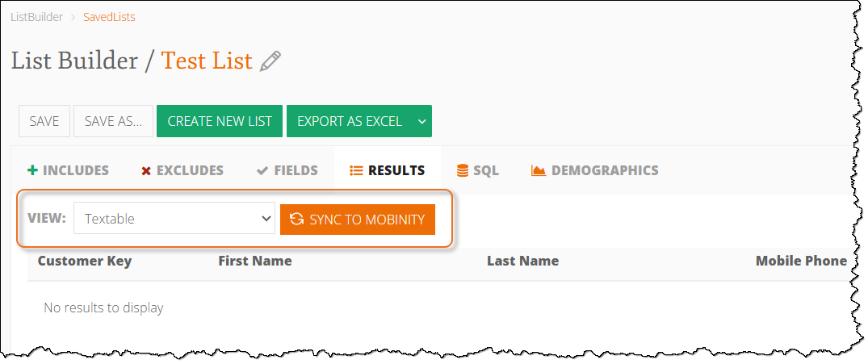Select the Last Name column header
Screen dimensions: 868x364
(x=522, y=261)
